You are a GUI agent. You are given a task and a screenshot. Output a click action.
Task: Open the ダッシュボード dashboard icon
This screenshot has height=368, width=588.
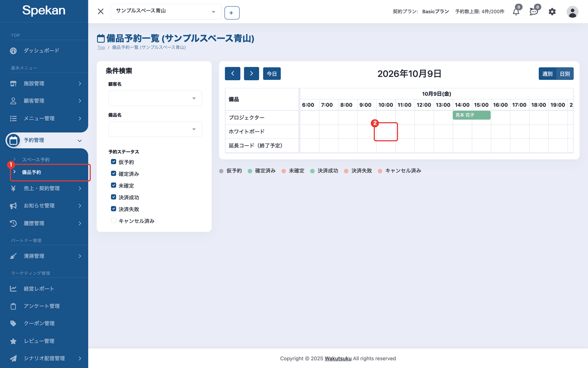coord(13,51)
